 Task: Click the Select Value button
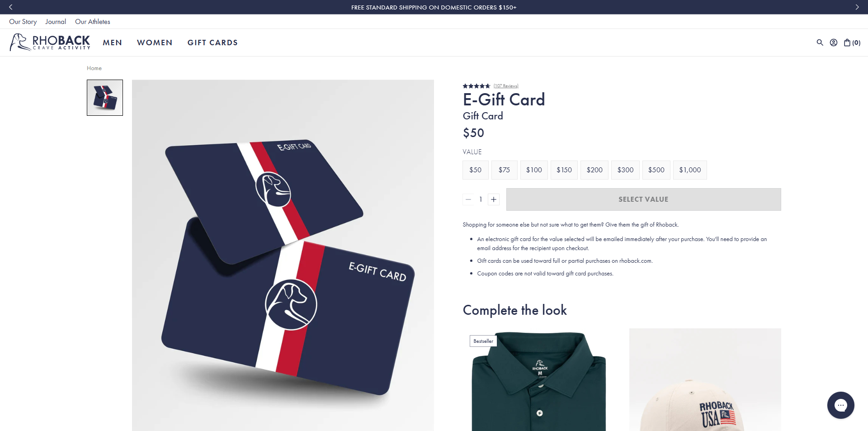point(643,199)
